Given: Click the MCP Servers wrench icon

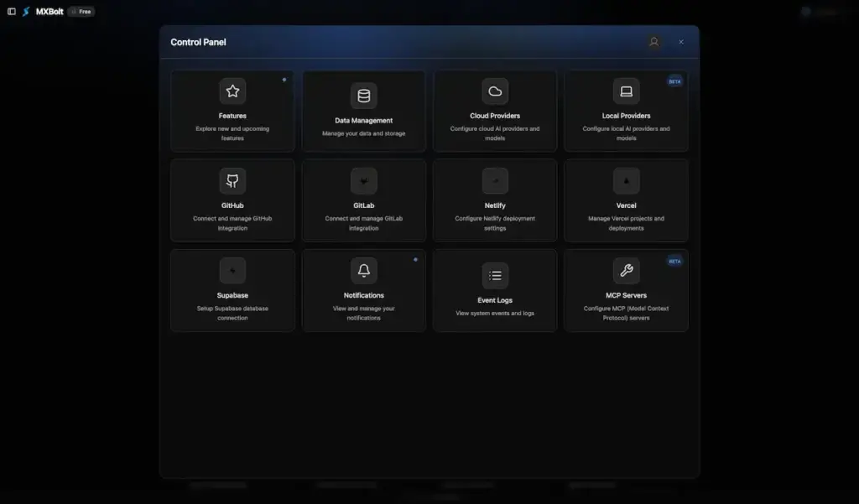Looking at the screenshot, I should tap(626, 271).
